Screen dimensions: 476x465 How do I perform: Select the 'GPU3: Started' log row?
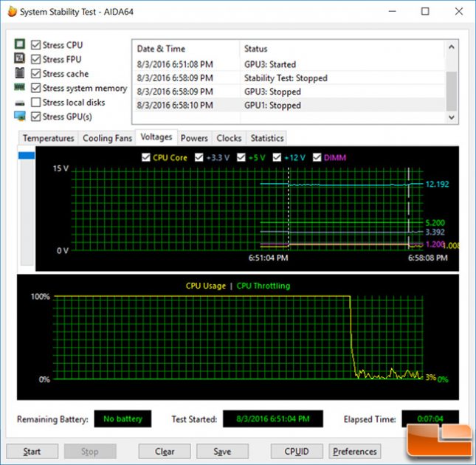pyautogui.click(x=290, y=64)
